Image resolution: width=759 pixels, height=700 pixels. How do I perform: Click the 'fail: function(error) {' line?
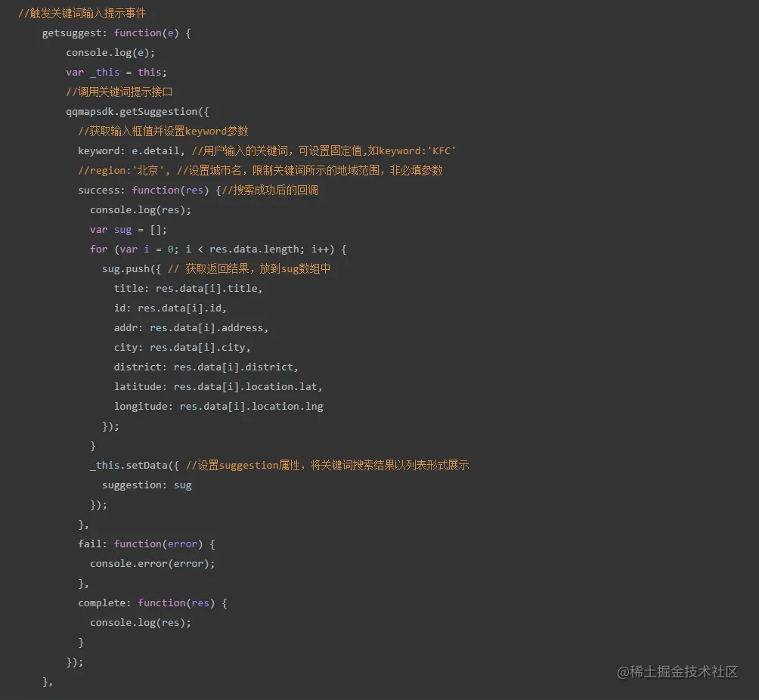click(146, 544)
